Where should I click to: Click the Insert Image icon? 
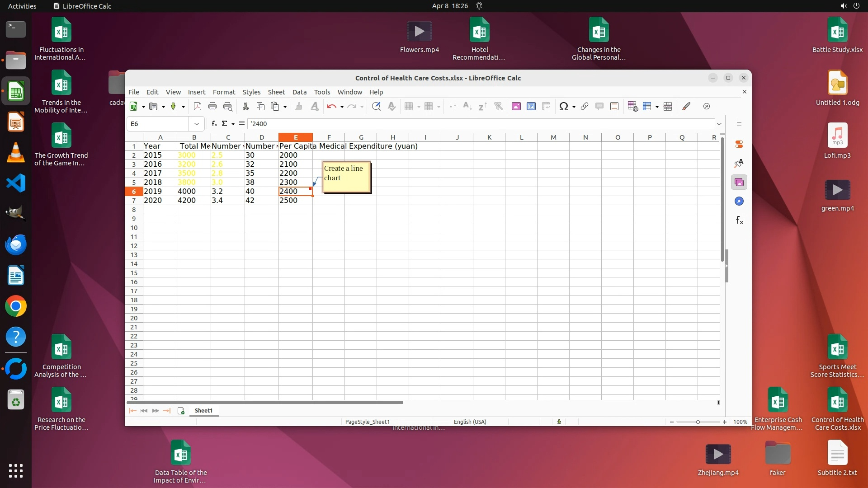tap(516, 106)
